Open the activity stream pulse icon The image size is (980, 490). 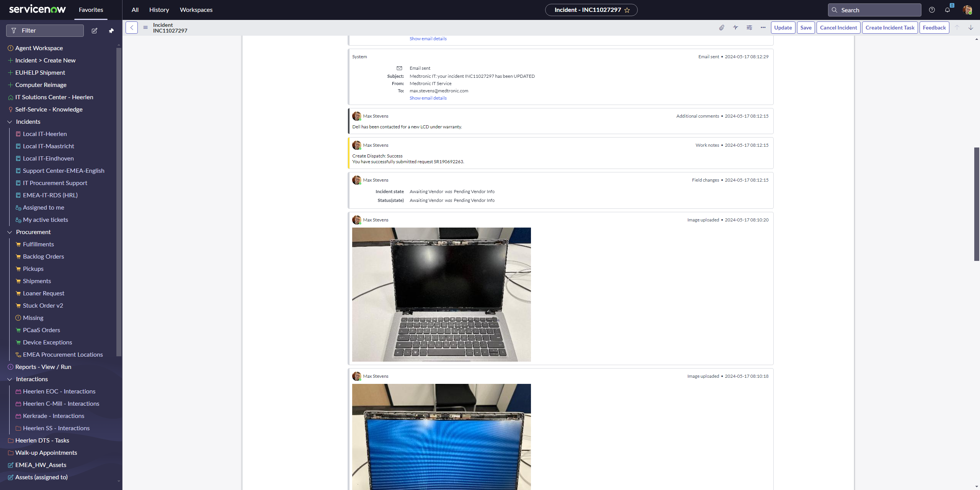[x=735, y=28]
